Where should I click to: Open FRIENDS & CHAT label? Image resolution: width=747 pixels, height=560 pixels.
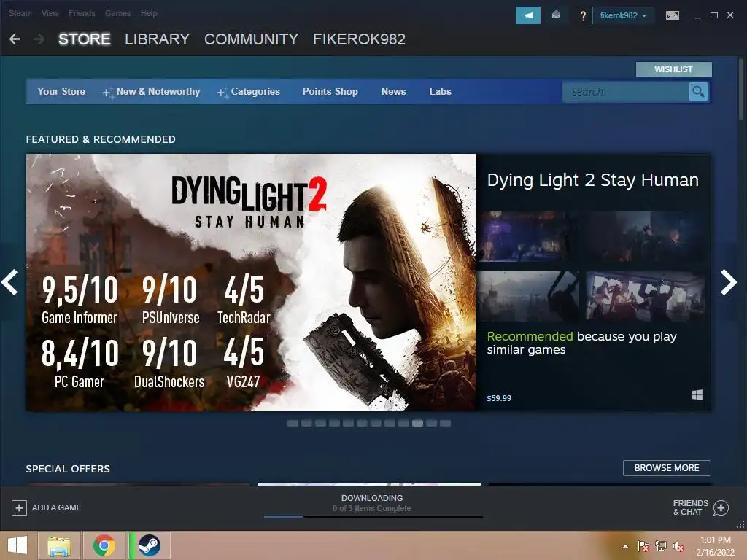(x=690, y=507)
